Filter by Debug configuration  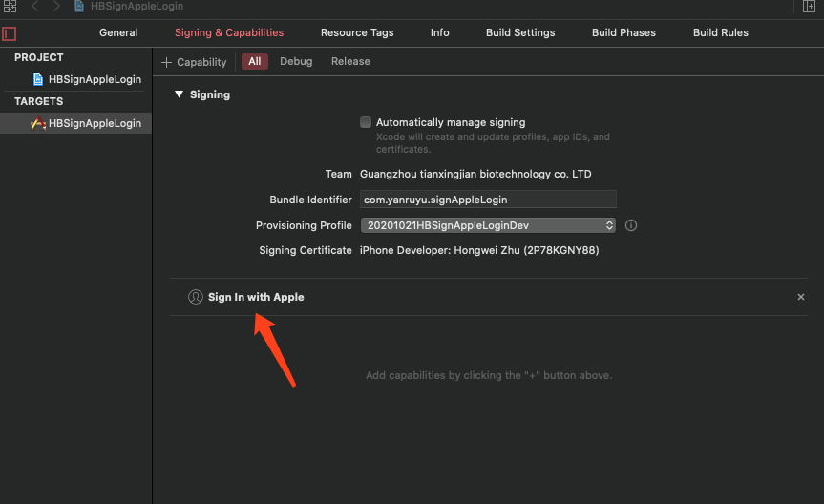[296, 61]
